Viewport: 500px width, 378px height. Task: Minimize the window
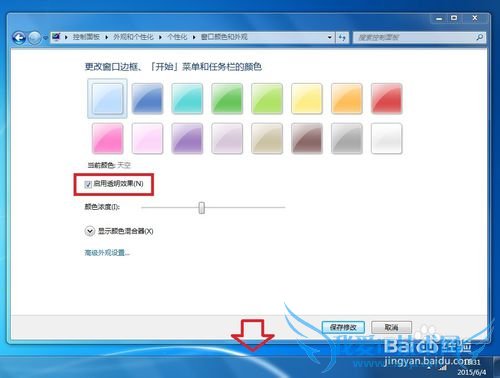[439, 19]
